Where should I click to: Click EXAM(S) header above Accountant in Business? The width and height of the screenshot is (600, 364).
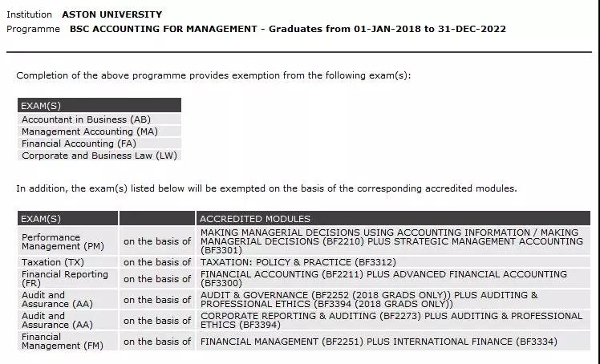(99, 106)
